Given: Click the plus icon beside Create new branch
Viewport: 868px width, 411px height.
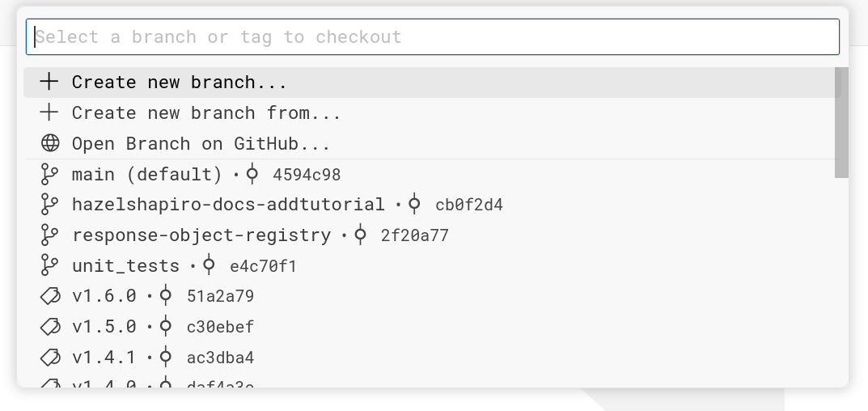Looking at the screenshot, I should [x=49, y=82].
